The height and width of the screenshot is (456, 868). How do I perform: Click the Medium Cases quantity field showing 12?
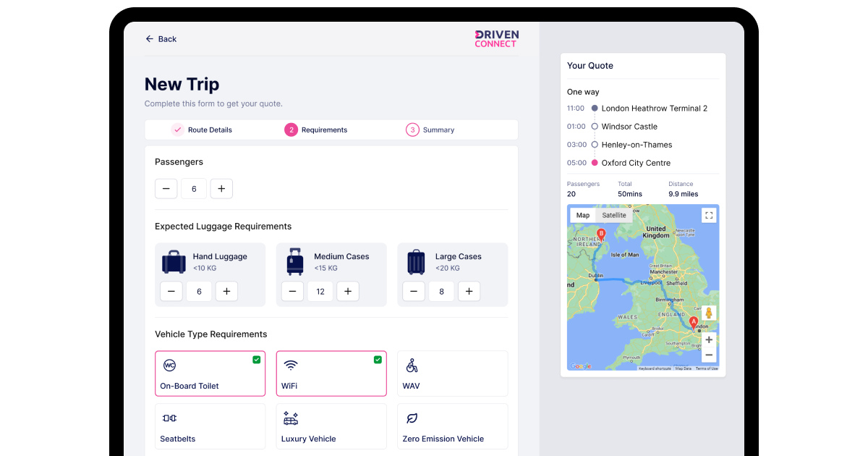(320, 292)
